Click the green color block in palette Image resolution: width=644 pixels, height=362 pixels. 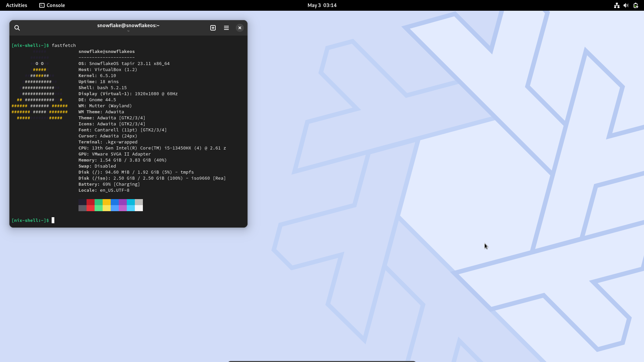pos(99,202)
